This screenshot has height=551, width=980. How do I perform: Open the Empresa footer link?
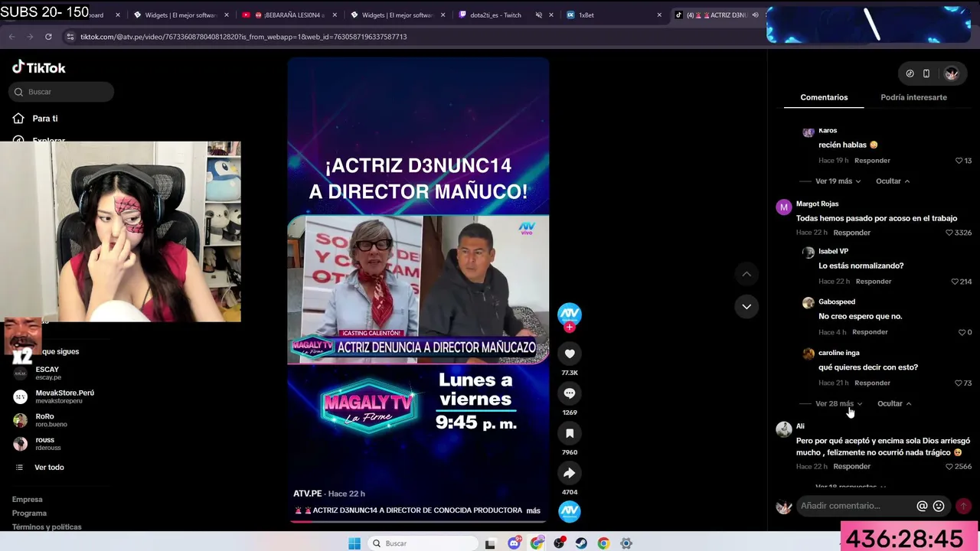(28, 500)
